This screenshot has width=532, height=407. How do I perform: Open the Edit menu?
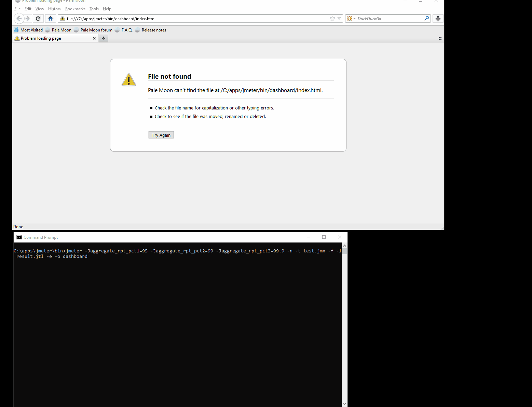point(28,9)
